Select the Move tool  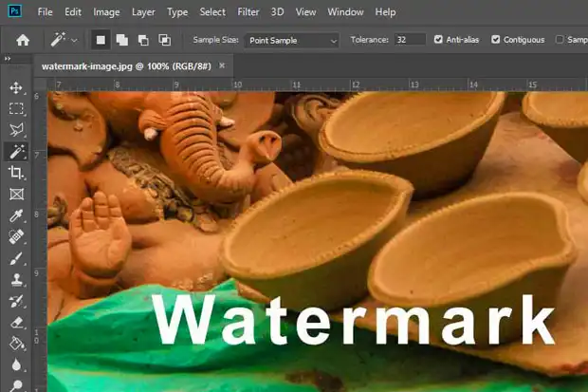[x=16, y=87]
